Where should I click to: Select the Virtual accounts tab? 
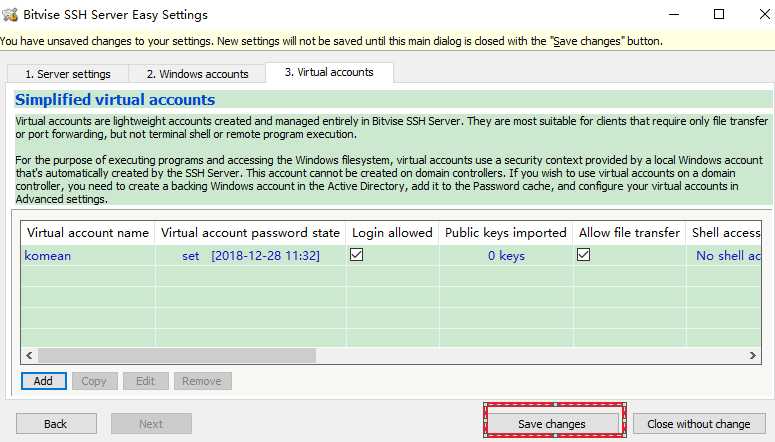[329, 72]
